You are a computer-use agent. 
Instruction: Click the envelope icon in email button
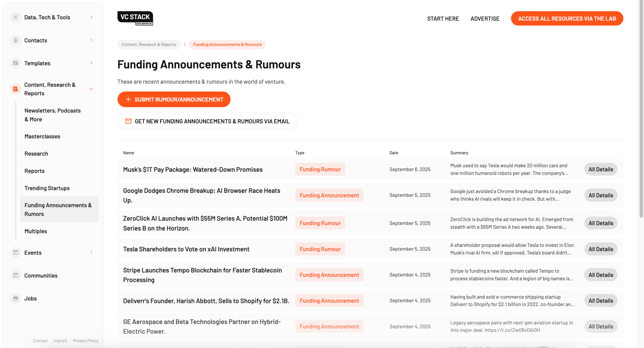[128, 121]
